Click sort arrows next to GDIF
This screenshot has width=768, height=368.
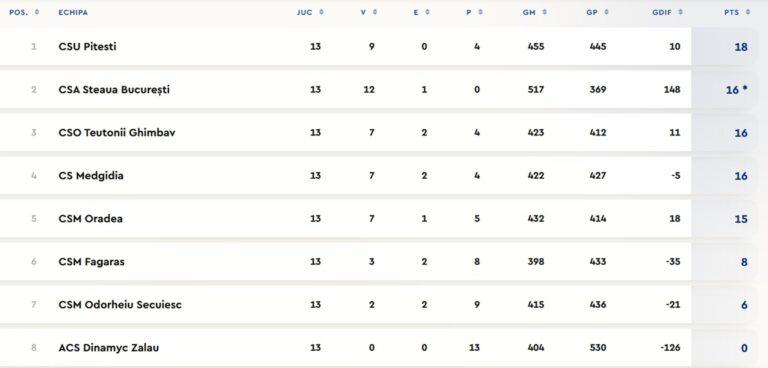[680, 12]
